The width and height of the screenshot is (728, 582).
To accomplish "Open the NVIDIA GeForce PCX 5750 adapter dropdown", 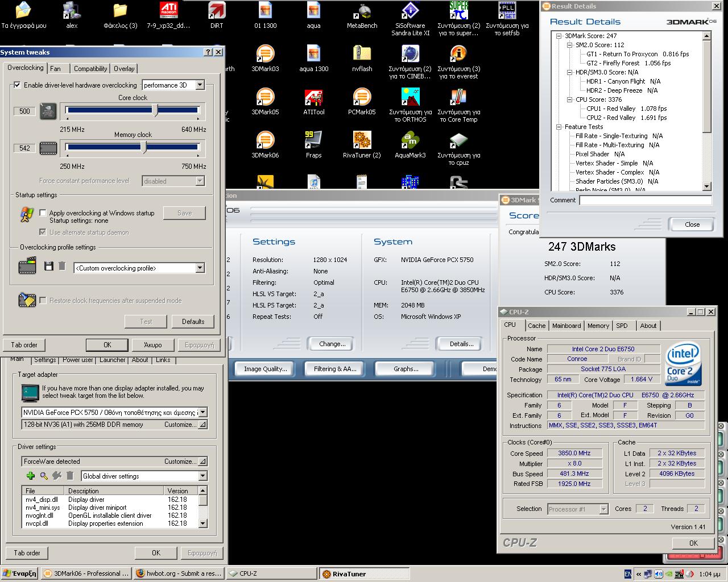I will point(202,413).
